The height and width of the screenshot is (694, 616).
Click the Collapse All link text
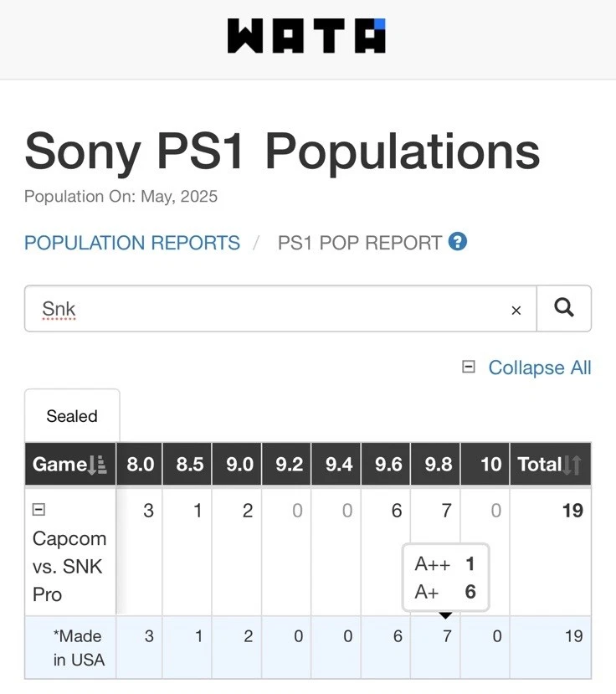[539, 368]
